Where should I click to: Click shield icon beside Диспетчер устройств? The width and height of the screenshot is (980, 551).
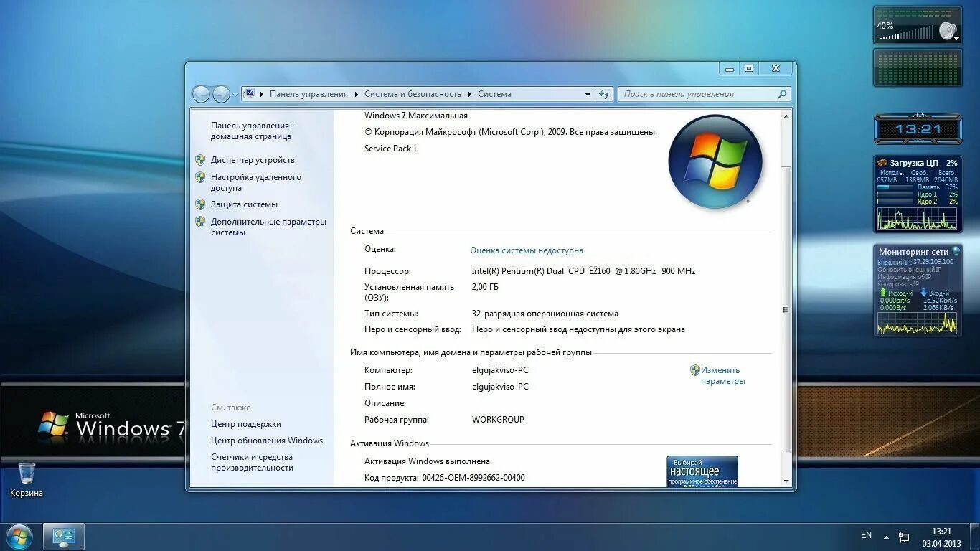click(200, 160)
